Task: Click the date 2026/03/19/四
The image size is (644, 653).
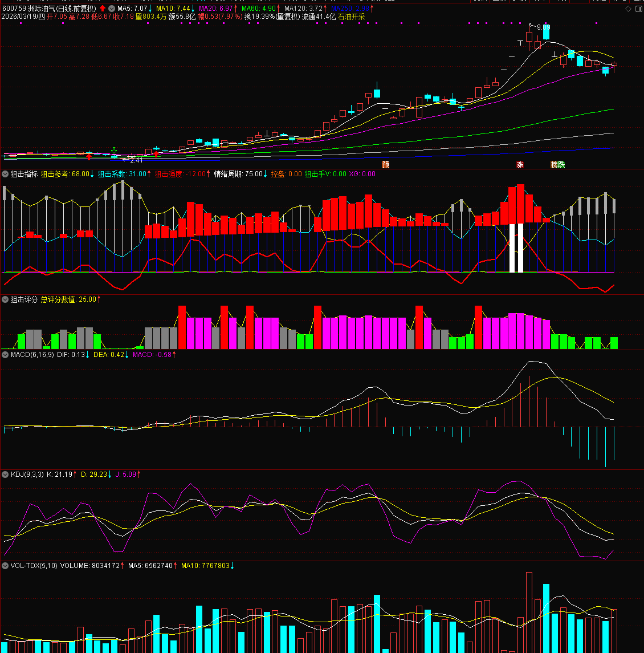Action: 23,17
